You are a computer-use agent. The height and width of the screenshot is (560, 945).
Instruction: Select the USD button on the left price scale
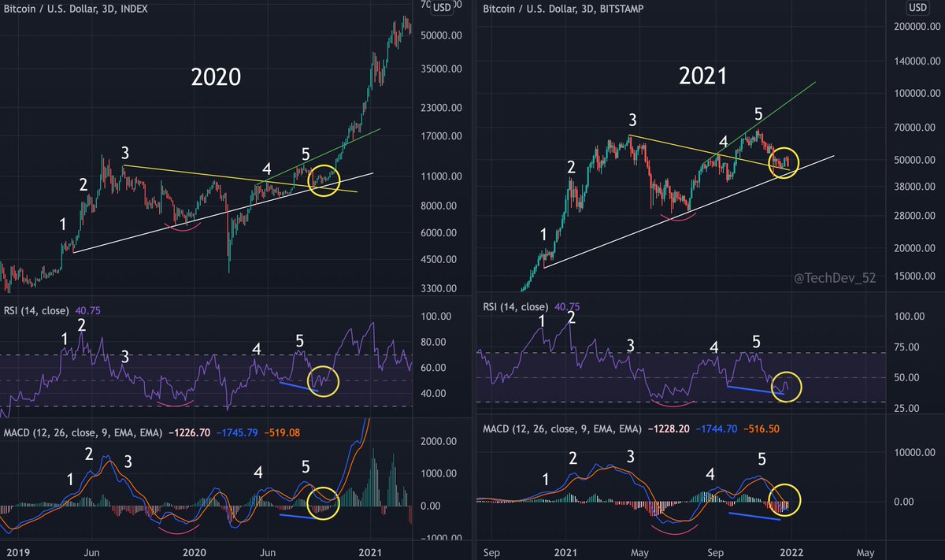441,7
